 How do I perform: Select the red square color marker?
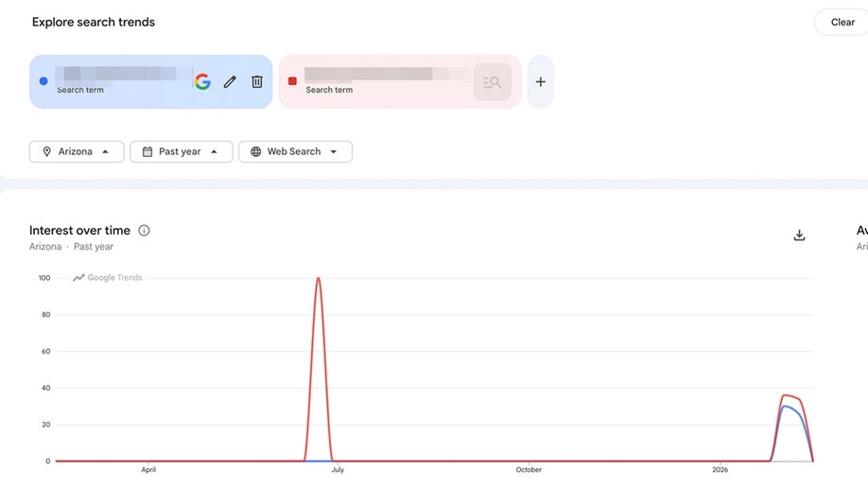point(292,81)
